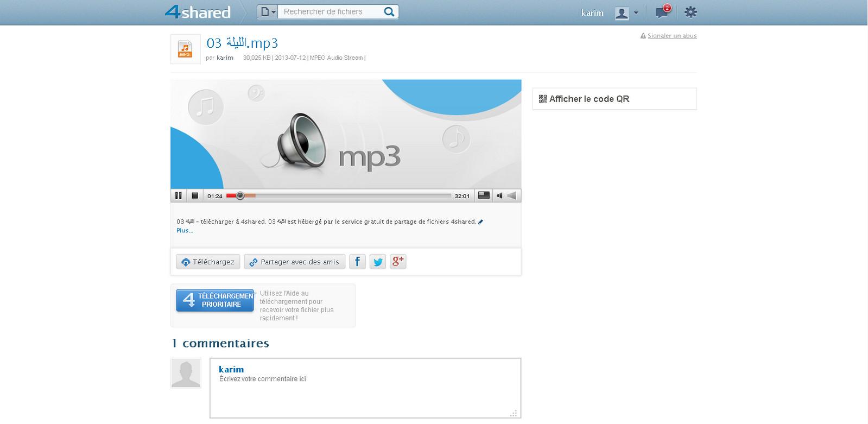Open the file type search dropdown
This screenshot has height=424, width=868.
(267, 12)
